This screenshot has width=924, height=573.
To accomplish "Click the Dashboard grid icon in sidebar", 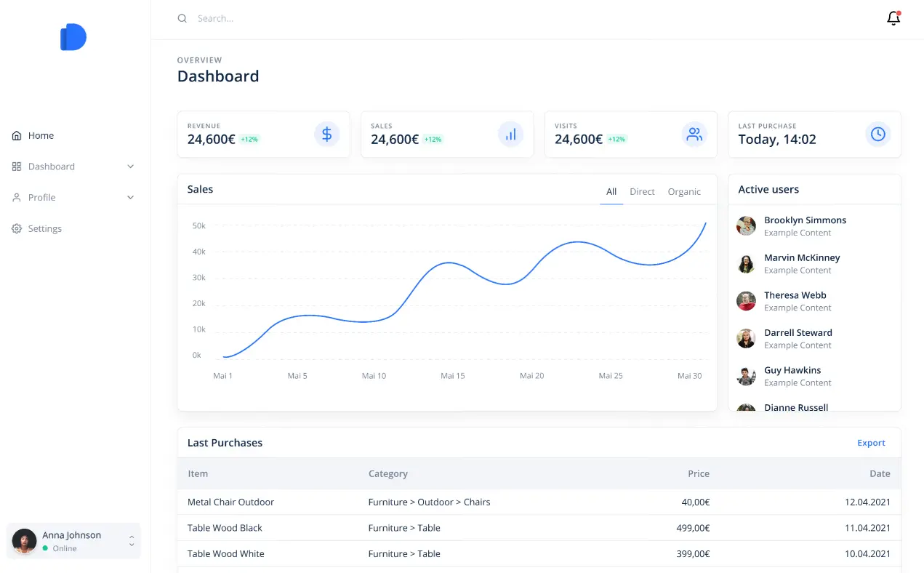I will [x=17, y=167].
